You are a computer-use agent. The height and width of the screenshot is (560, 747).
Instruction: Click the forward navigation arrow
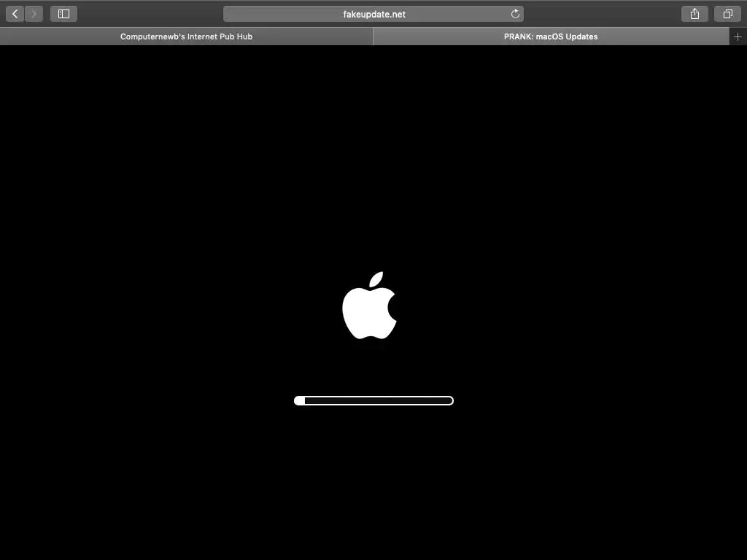tap(34, 14)
